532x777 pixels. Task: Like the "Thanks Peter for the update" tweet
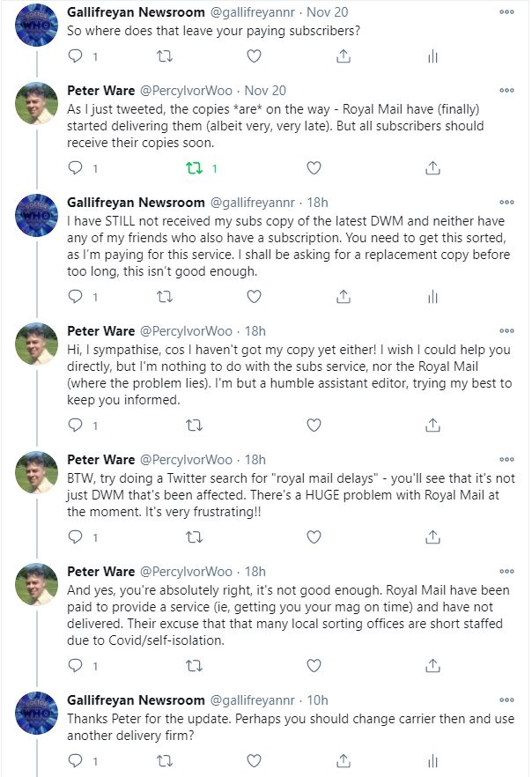(254, 760)
